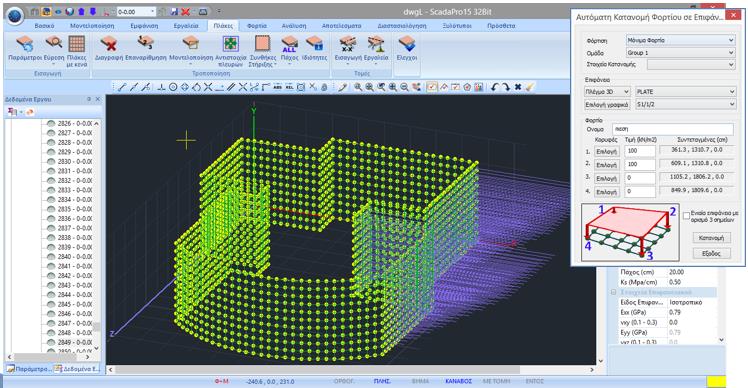Open the Φόρτιση dropdown showing Μόνιμα Φορτία
748x388 pixels.
(680, 40)
